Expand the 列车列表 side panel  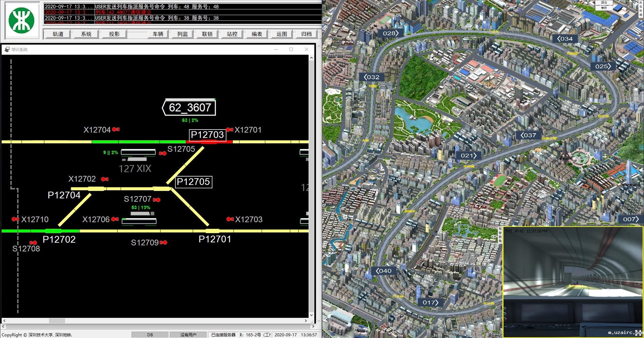tap(641, 9)
